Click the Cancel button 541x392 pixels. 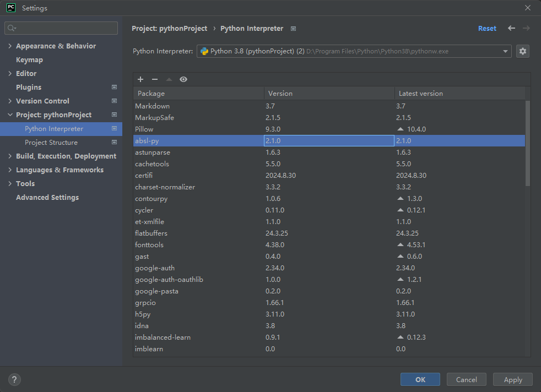click(467, 379)
